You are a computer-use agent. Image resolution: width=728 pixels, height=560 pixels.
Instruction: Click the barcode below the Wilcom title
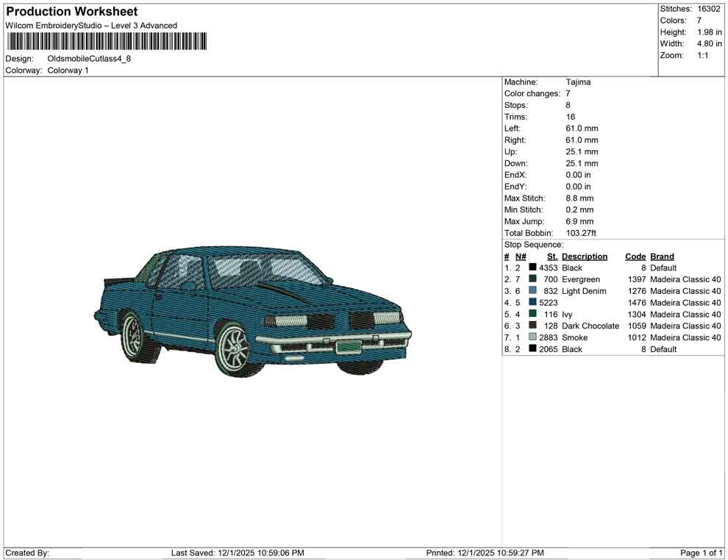point(107,42)
